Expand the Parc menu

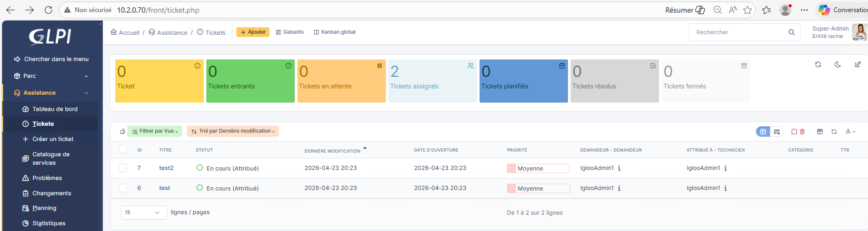coord(51,76)
